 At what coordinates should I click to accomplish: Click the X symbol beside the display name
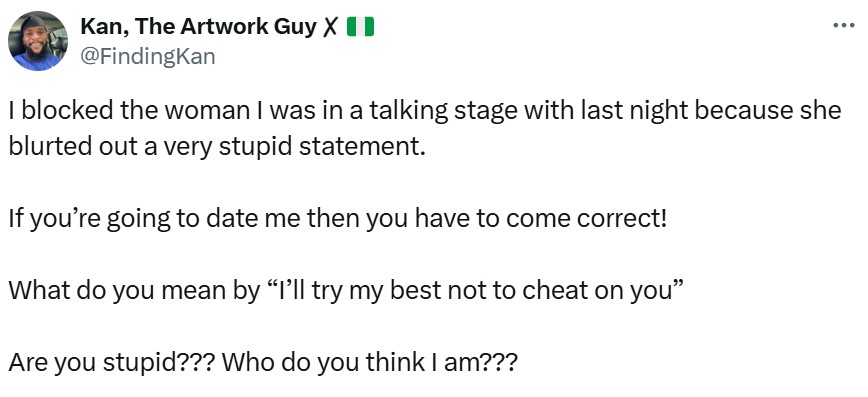click(x=329, y=27)
